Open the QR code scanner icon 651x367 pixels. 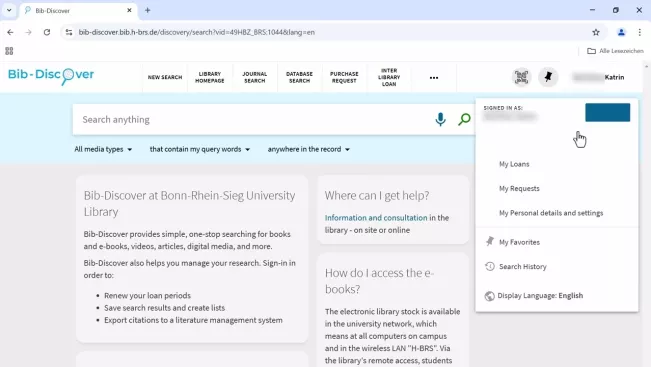coord(521,77)
